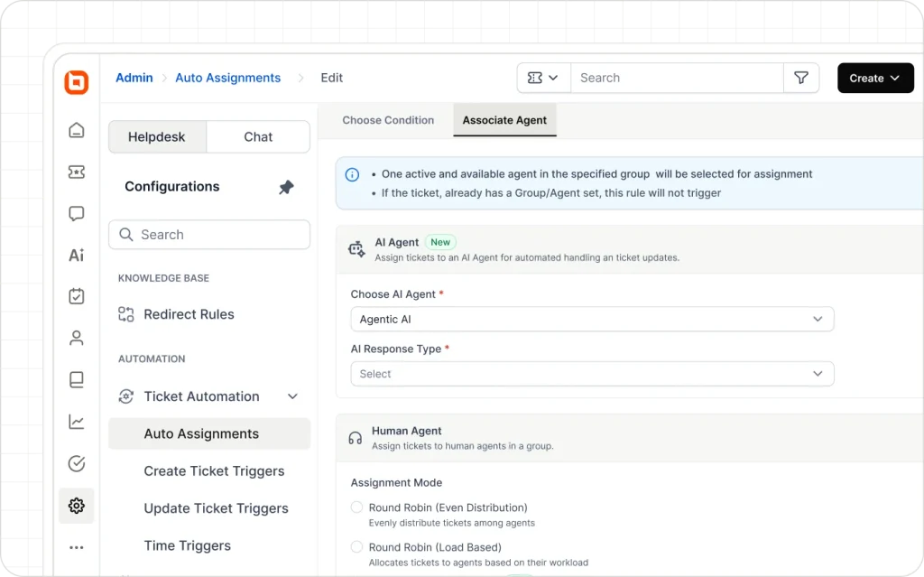Select the Helpdesk tab
Image resolution: width=924 pixels, height=577 pixels.
tap(157, 137)
